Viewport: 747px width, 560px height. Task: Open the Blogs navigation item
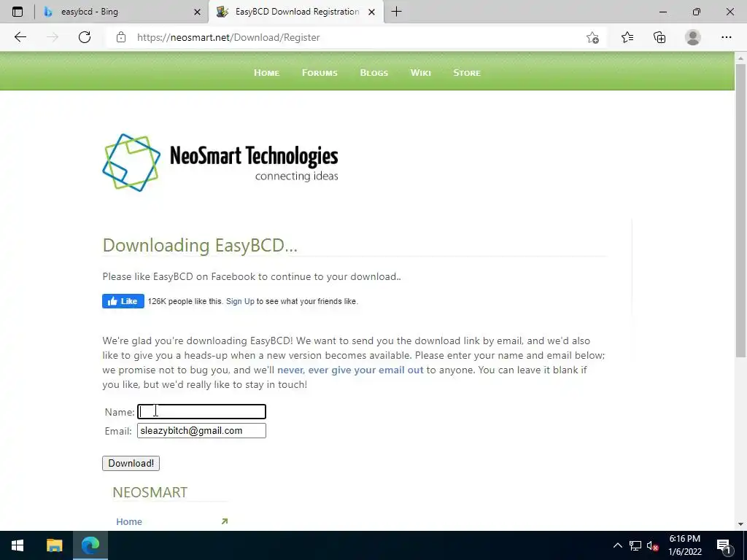pyautogui.click(x=374, y=73)
